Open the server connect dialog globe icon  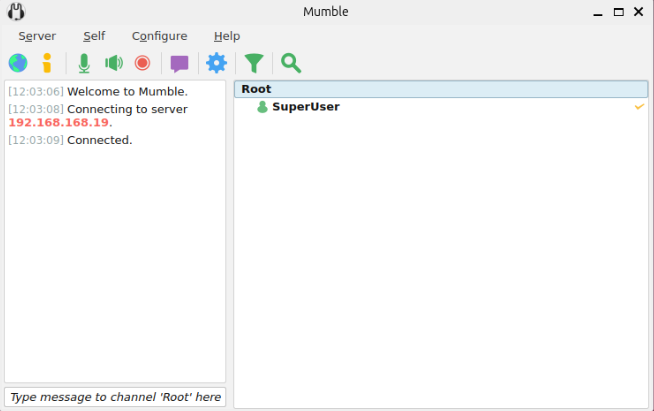tap(18, 63)
